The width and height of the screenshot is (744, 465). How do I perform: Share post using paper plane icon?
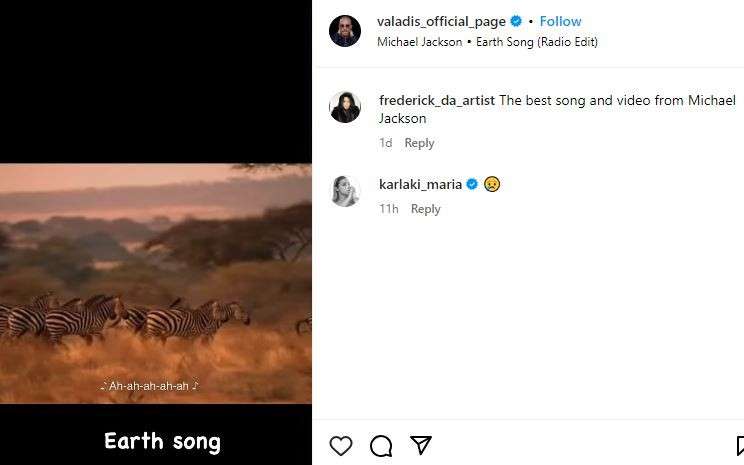click(421, 446)
